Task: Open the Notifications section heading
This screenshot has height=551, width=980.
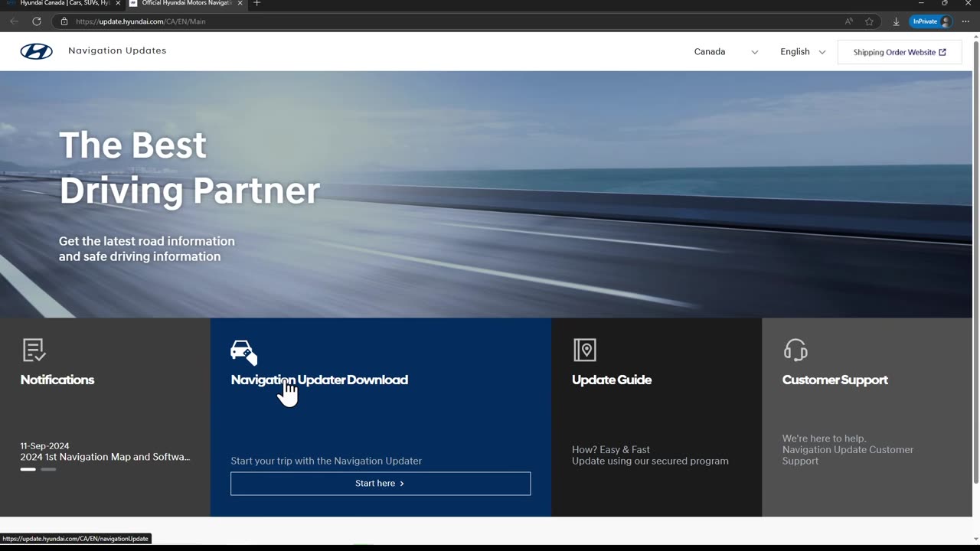Action: (x=57, y=380)
